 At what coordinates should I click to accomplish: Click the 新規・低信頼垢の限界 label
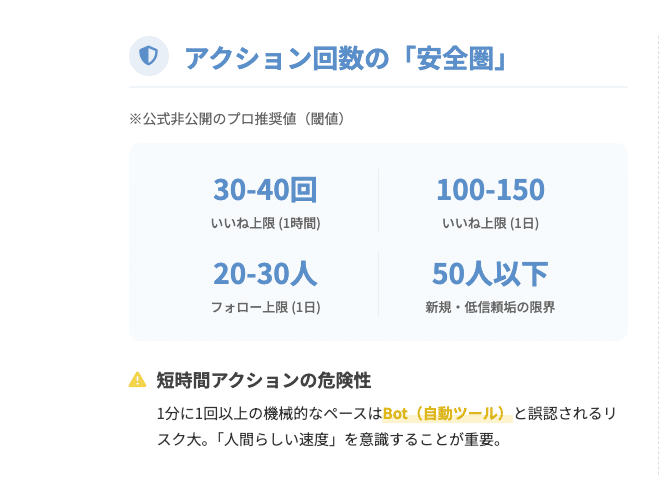click(x=490, y=307)
